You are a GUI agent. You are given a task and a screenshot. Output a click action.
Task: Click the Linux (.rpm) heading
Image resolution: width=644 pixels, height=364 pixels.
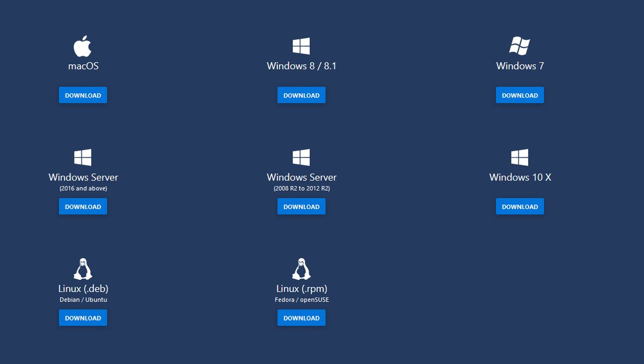(x=302, y=288)
